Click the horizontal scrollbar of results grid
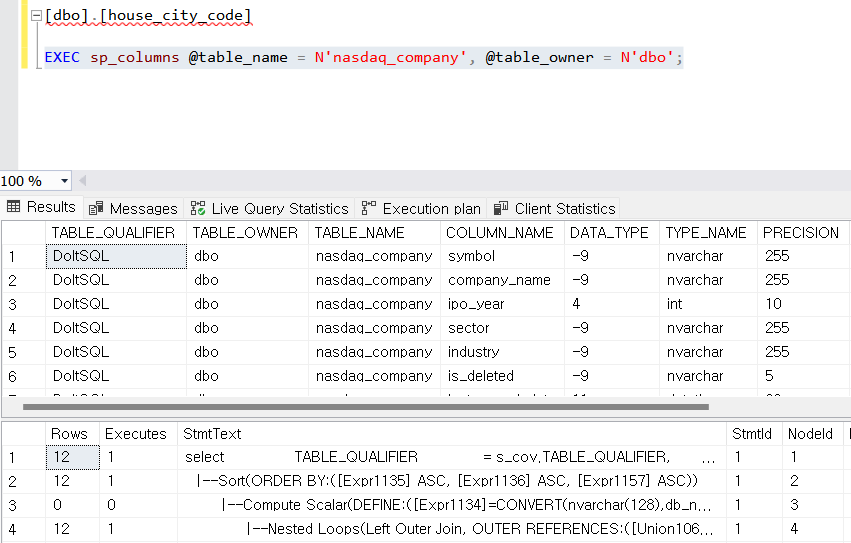The width and height of the screenshot is (851, 543). click(x=366, y=407)
